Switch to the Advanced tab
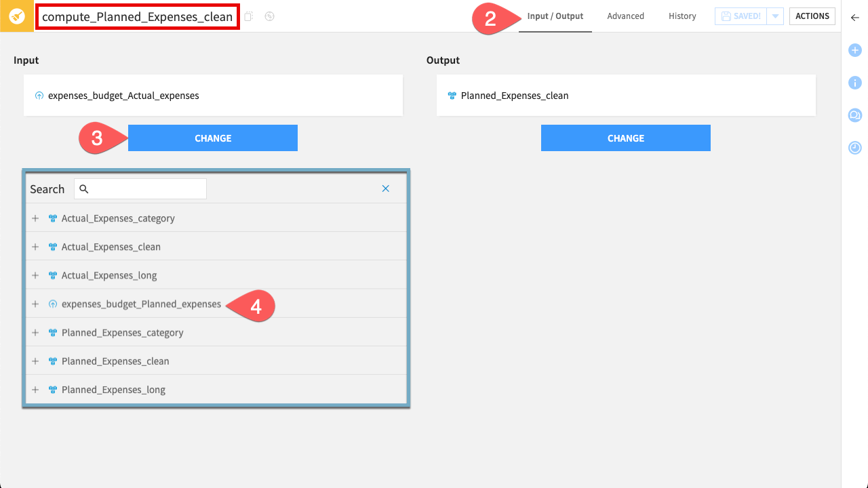 [x=625, y=16]
